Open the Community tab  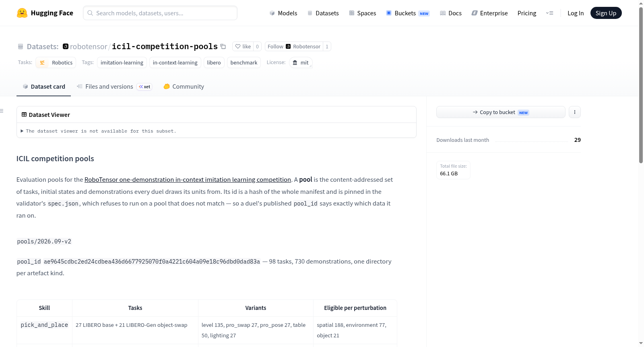point(184,87)
